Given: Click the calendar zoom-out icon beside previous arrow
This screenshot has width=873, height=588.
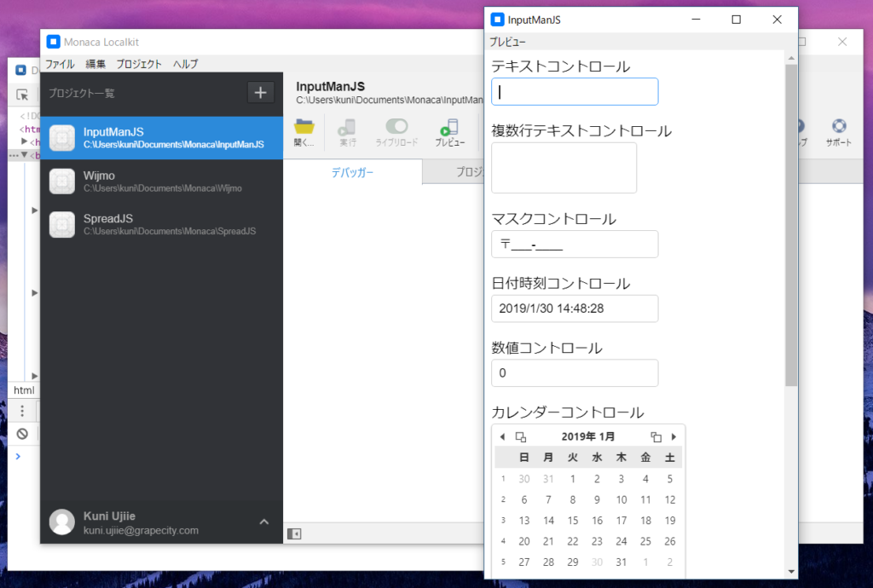Looking at the screenshot, I should coord(521,436).
